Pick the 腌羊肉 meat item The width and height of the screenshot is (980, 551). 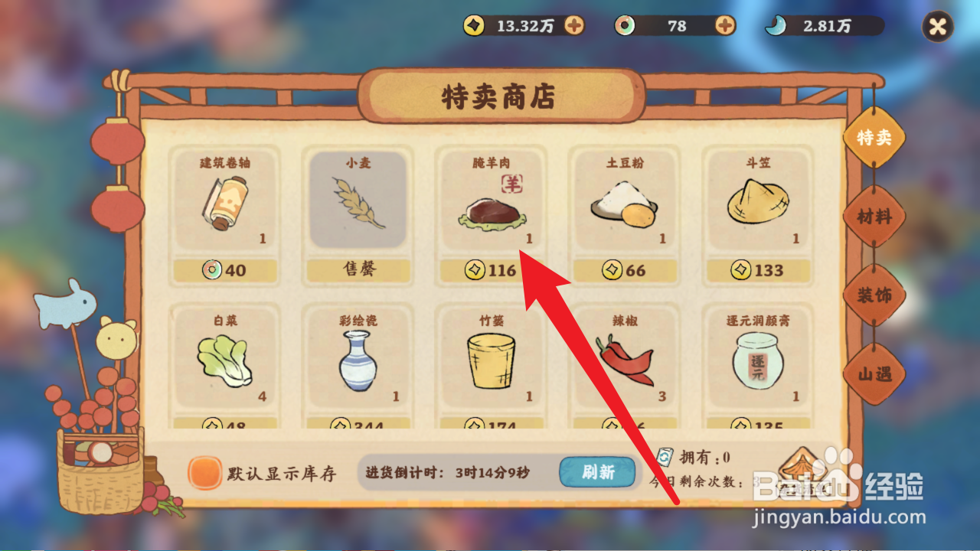point(491,200)
